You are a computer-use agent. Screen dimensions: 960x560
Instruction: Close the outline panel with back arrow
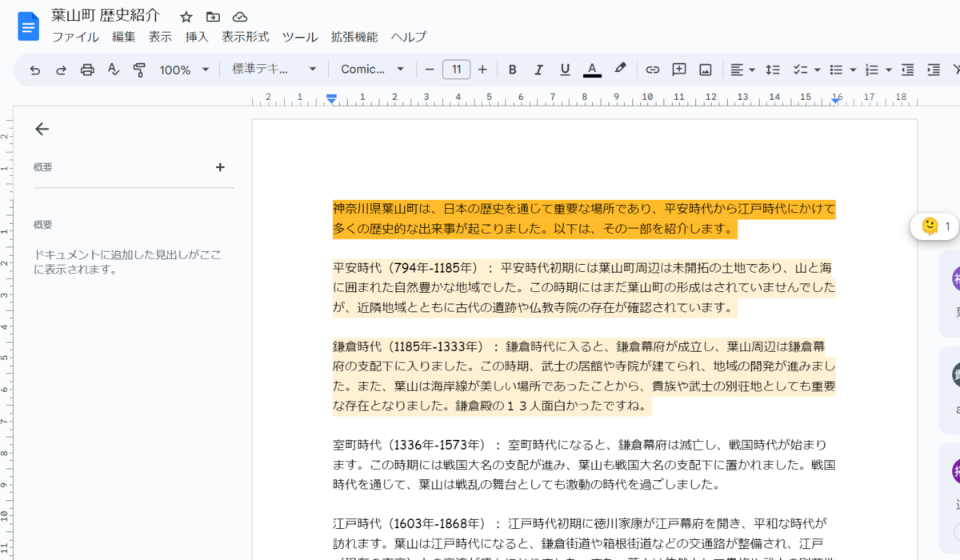point(42,129)
